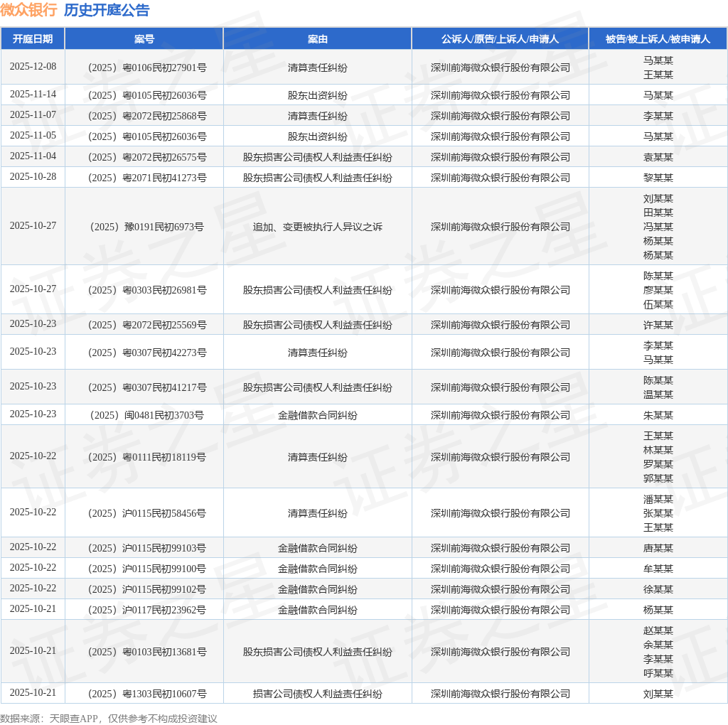The height and width of the screenshot is (725, 728).
Task: Select case number 沪0115民初99103号
Action: (147, 548)
